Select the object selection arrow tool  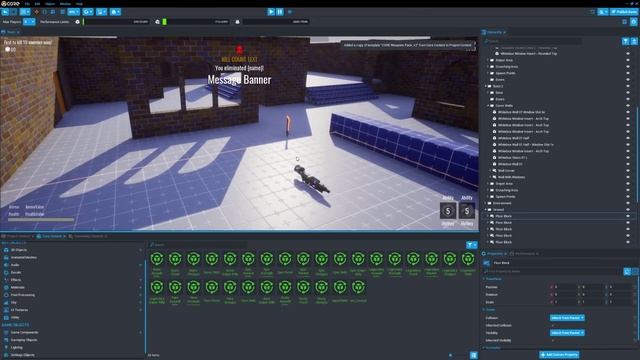click(5, 12)
